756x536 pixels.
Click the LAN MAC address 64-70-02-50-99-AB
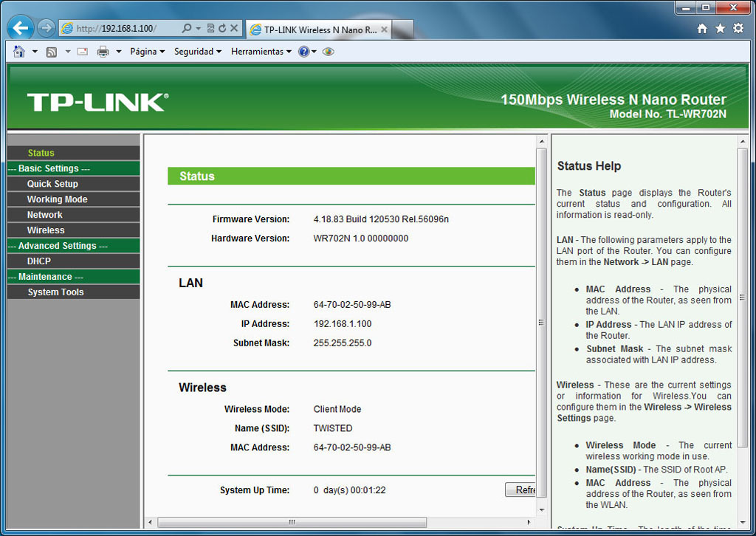click(x=352, y=305)
